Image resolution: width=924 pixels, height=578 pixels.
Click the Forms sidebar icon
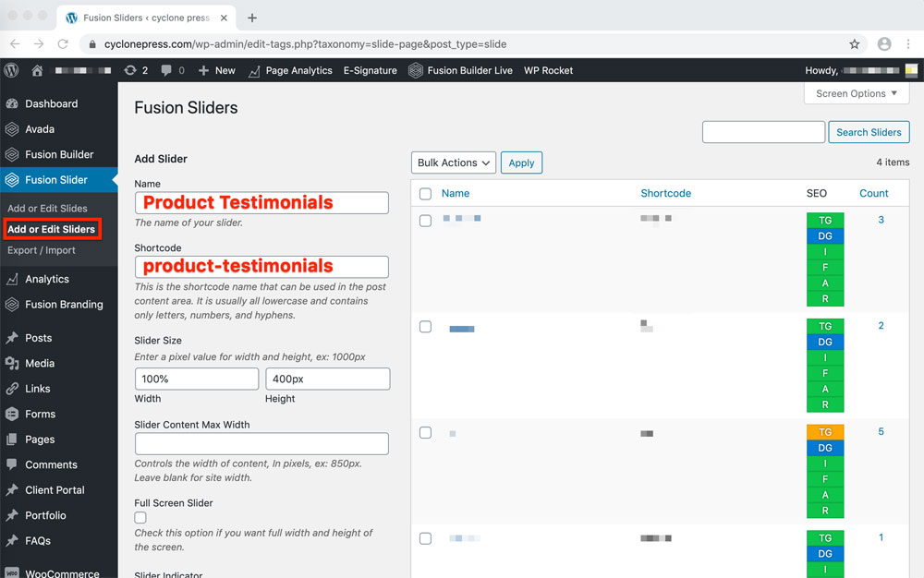tap(12, 414)
